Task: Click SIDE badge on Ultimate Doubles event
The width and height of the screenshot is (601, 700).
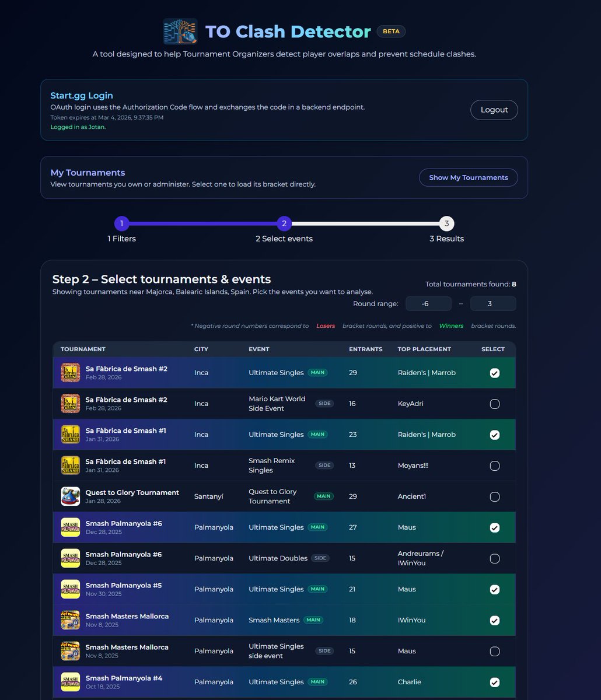Action: pos(320,558)
